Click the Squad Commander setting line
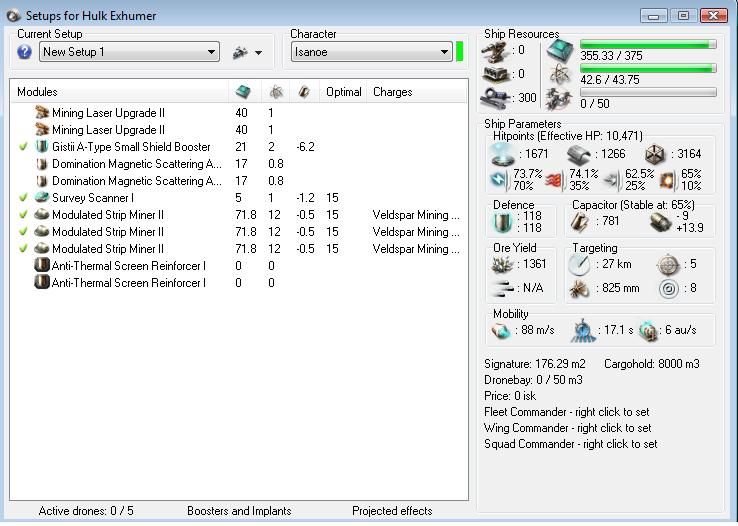 click(570, 444)
